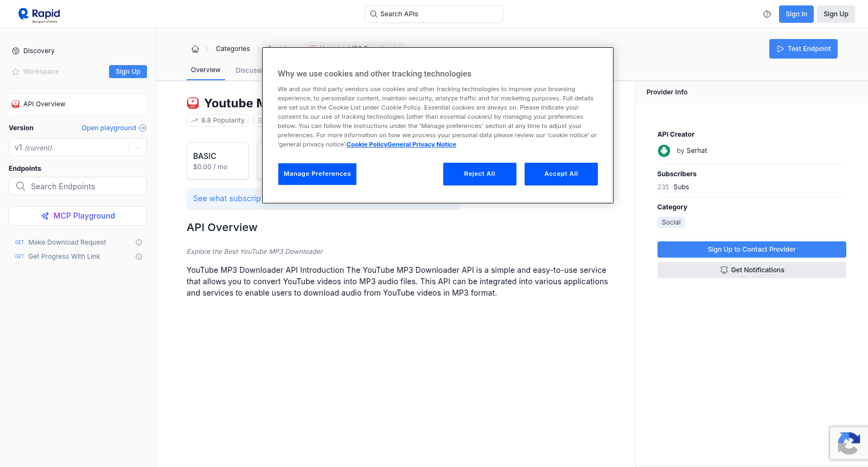Focus the Search Endpoints field
The height and width of the screenshot is (467, 868).
coord(78,186)
